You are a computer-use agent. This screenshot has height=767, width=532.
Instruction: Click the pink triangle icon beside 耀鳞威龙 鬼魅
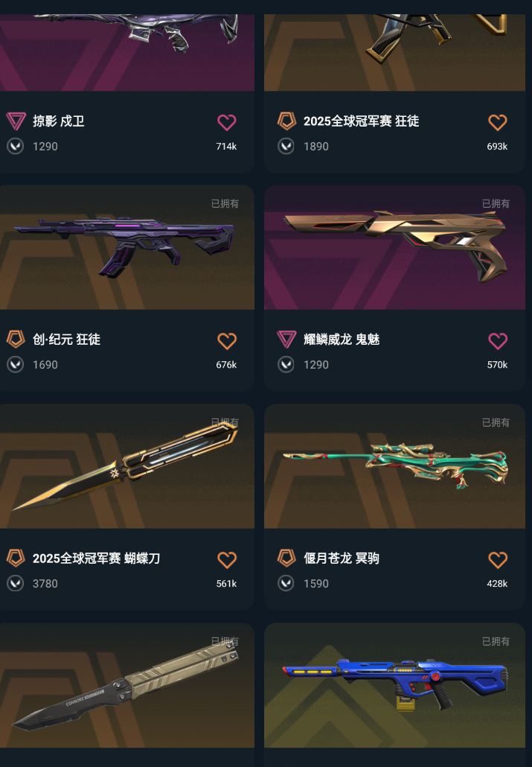(x=286, y=339)
